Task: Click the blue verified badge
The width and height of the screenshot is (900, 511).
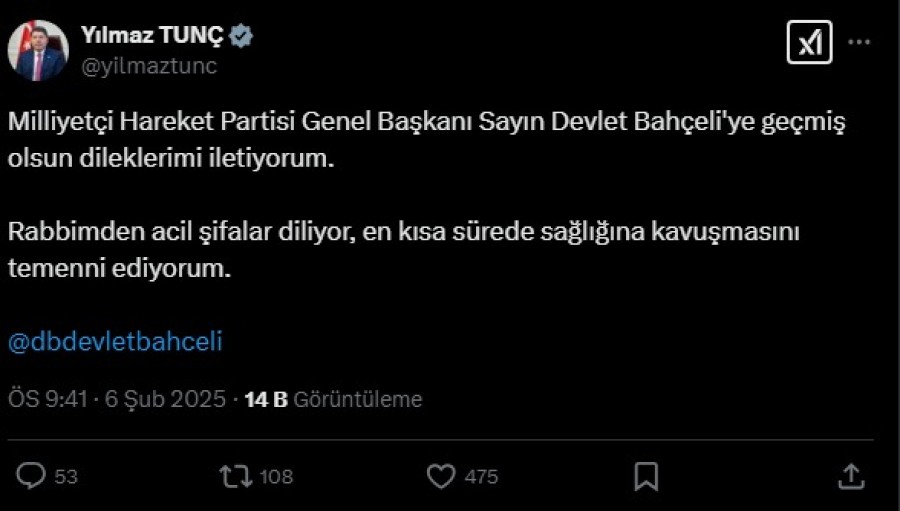Action: [x=241, y=37]
